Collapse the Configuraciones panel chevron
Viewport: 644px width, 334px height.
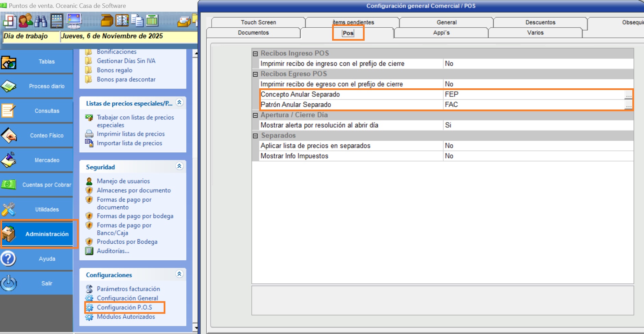179,274
